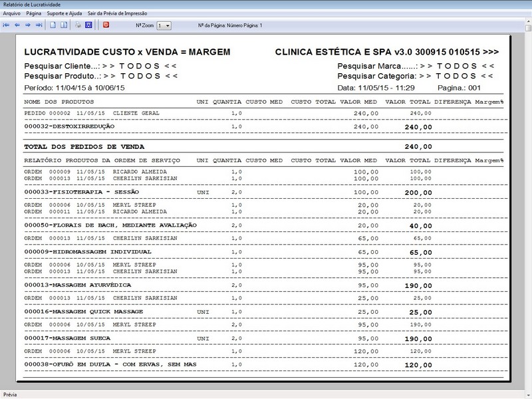This screenshot has height=399, width=532.
Task: Click Data 11/05/15 - 11:29 text
Action: (x=376, y=88)
